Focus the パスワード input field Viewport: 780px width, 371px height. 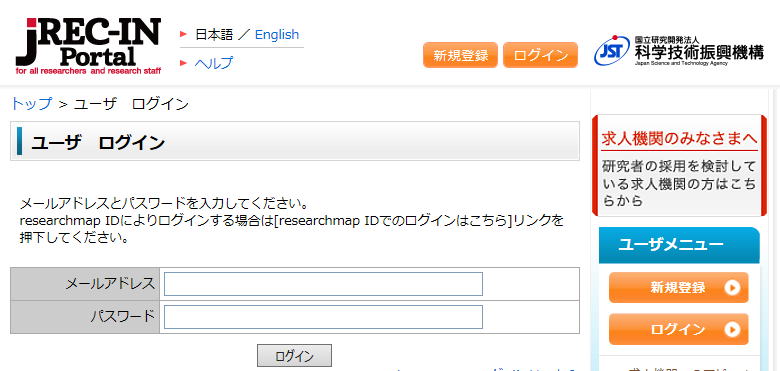tap(323, 317)
